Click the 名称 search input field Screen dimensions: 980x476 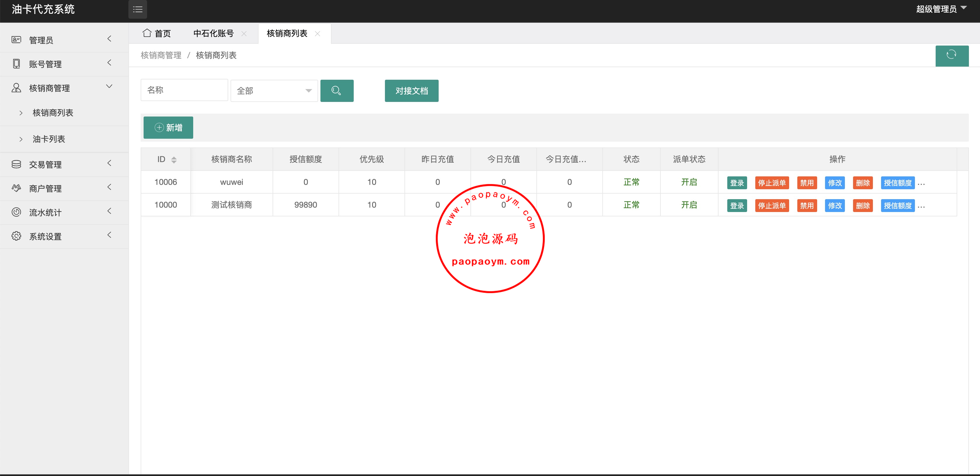pos(184,90)
